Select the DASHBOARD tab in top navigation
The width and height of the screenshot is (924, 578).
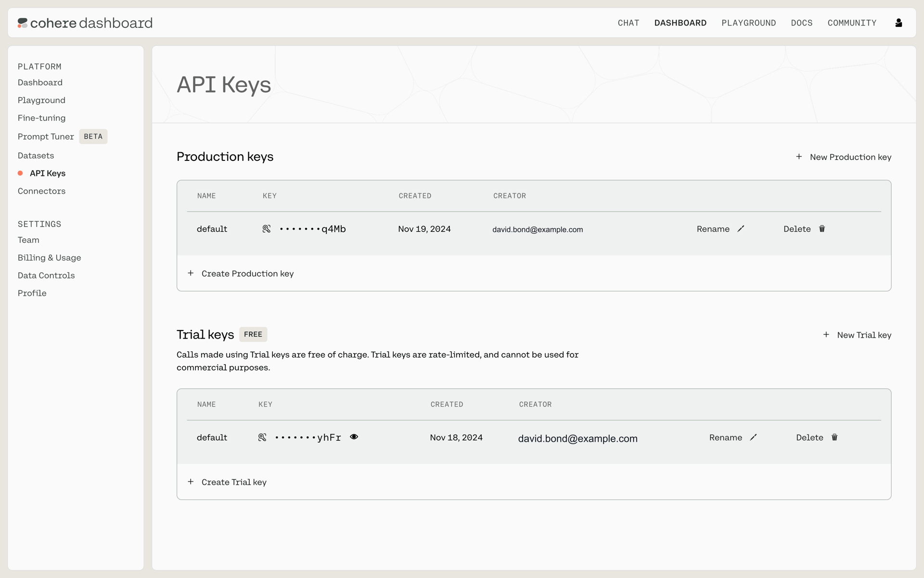pyautogui.click(x=680, y=23)
